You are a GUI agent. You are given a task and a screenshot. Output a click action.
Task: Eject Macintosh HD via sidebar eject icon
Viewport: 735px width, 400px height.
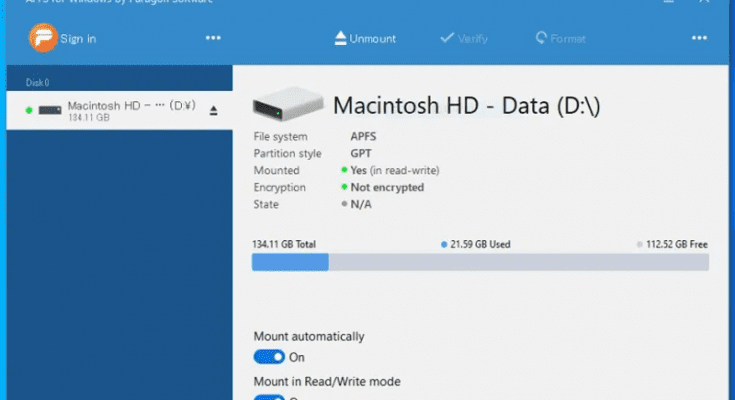(x=213, y=111)
